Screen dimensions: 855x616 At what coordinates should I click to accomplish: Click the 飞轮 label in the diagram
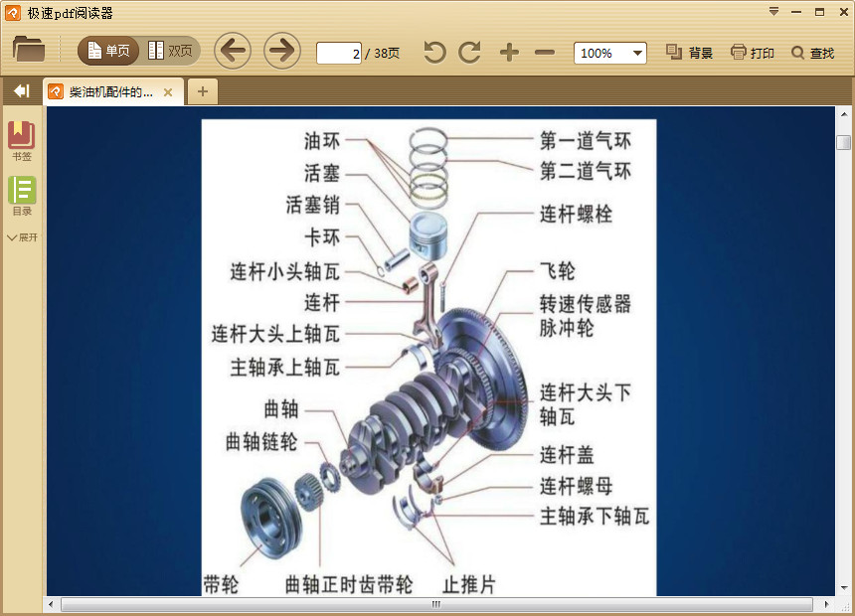[x=558, y=271]
